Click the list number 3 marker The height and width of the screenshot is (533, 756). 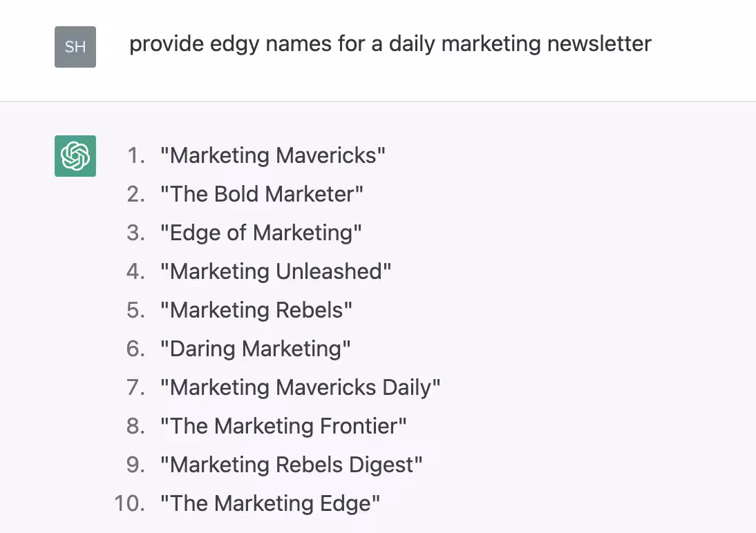pyautogui.click(x=135, y=233)
